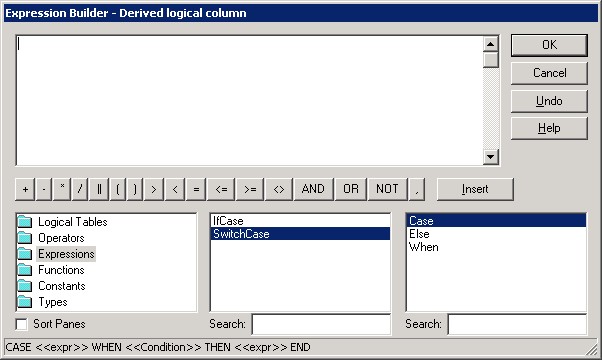Insert the equals operator
Screen dimensions: 602x360
(x=196, y=189)
